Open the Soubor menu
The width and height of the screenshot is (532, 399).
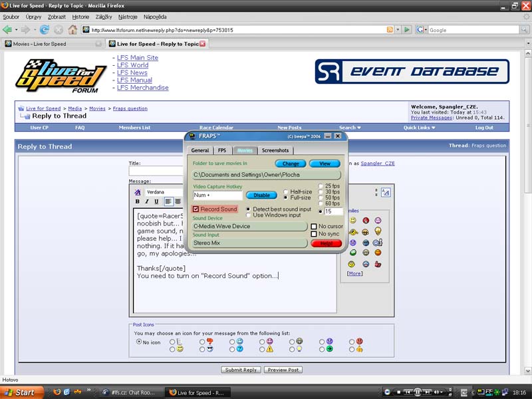click(11, 17)
